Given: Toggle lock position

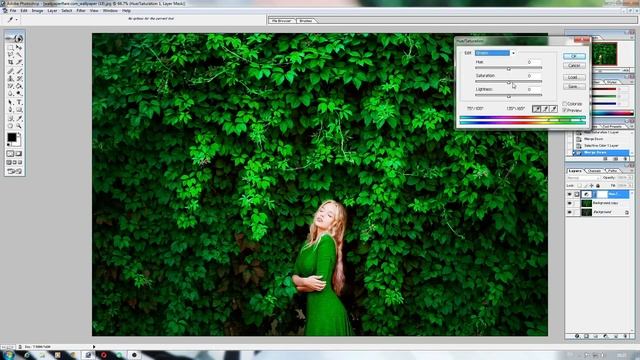Looking at the screenshot, I should (591, 186).
